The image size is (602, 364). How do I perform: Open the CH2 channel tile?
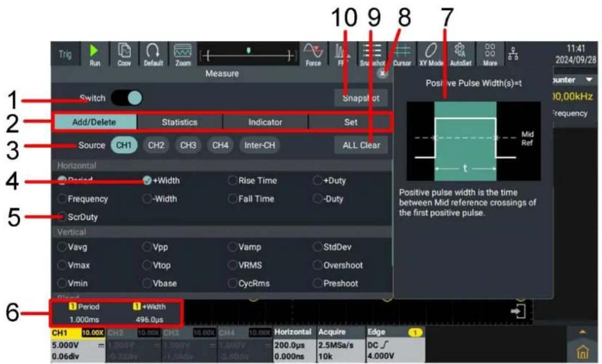click(134, 345)
